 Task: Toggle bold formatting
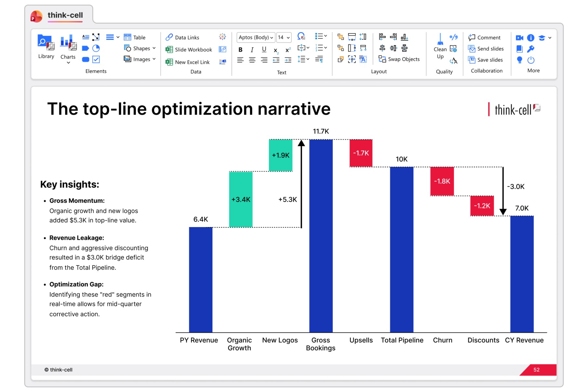point(240,50)
